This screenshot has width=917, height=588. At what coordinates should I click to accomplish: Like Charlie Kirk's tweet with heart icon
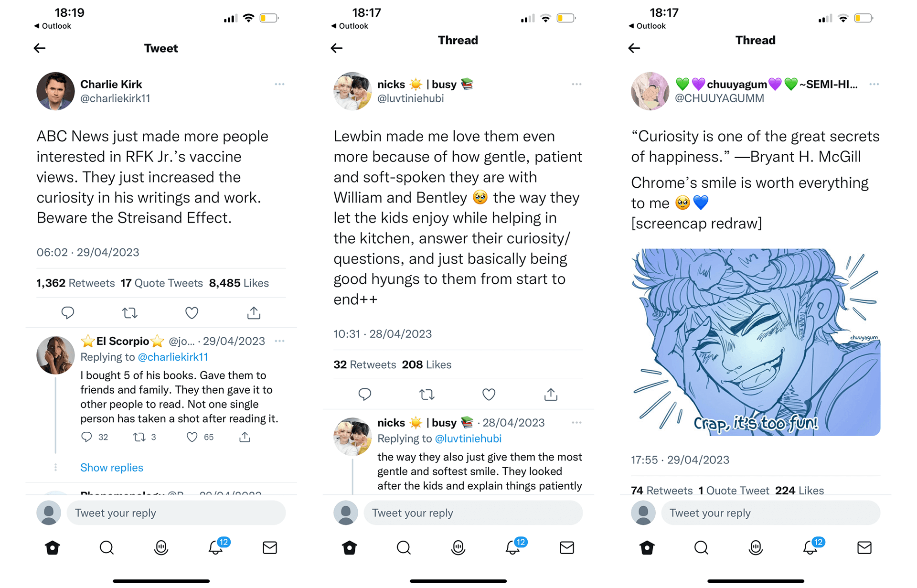coord(192,313)
